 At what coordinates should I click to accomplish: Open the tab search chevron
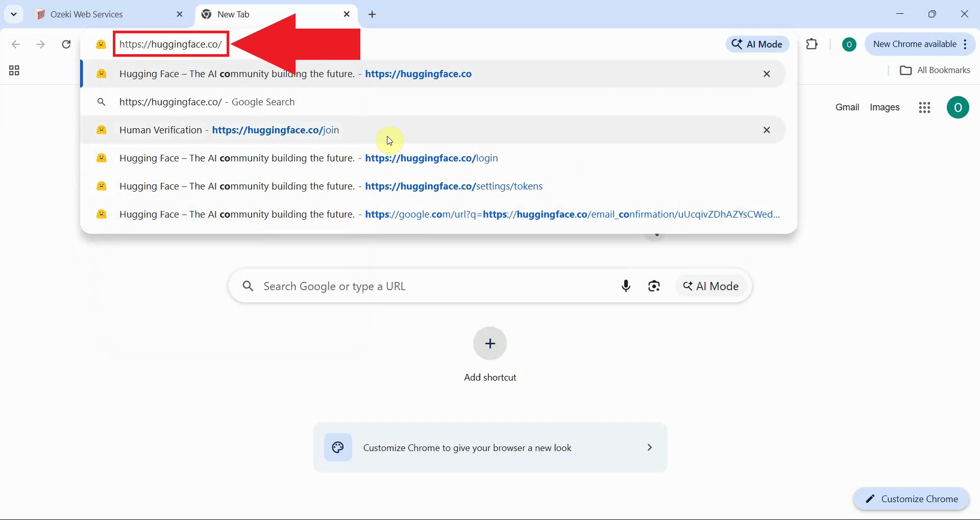[14, 14]
